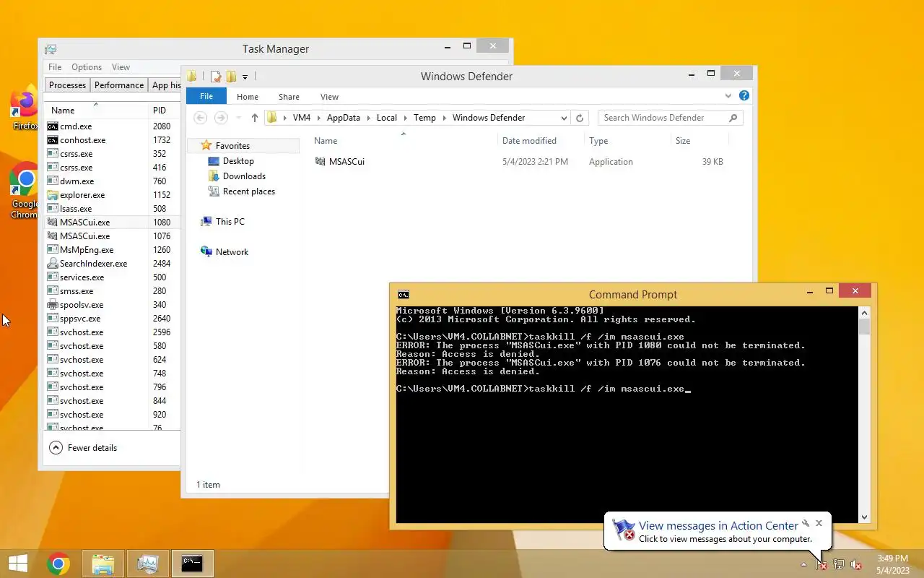Open Task Manager File menu
Screen dimensions: 924x578
point(55,67)
